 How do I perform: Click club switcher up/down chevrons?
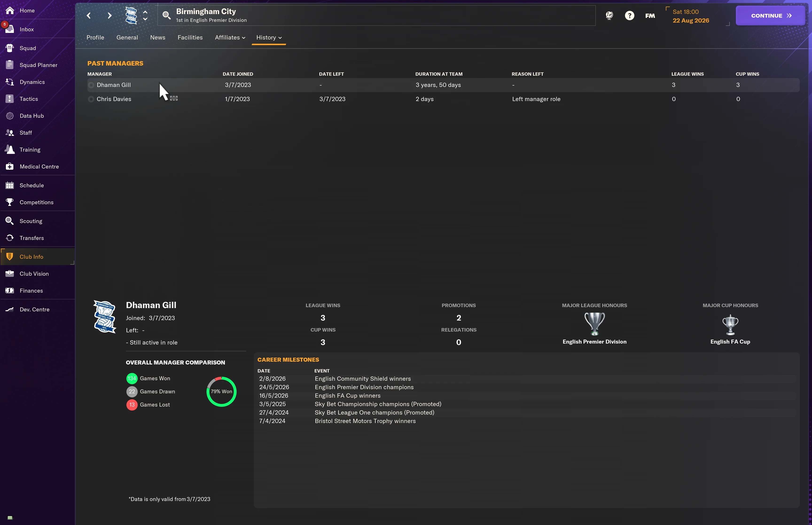click(x=145, y=16)
